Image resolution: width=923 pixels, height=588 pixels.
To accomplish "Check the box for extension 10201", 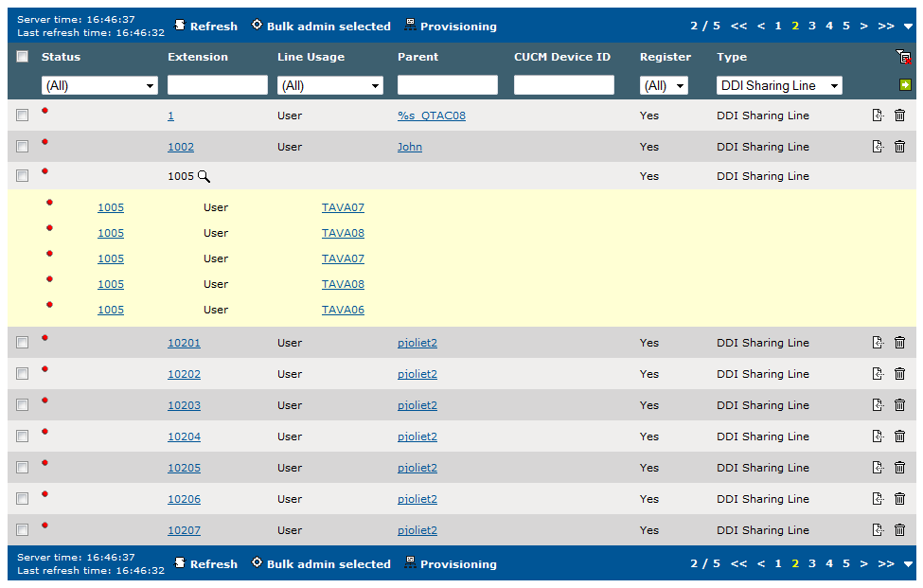I will click(x=23, y=343).
